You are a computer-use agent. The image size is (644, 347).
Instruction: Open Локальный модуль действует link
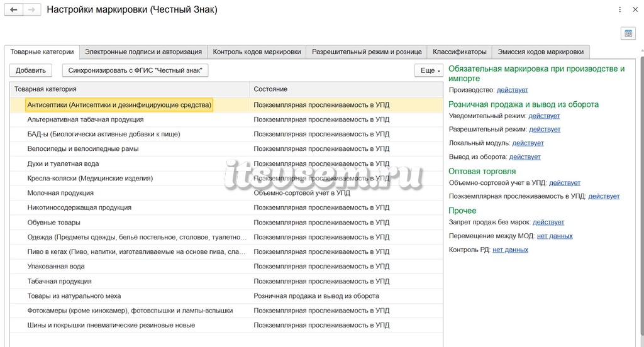pyautogui.click(x=528, y=143)
